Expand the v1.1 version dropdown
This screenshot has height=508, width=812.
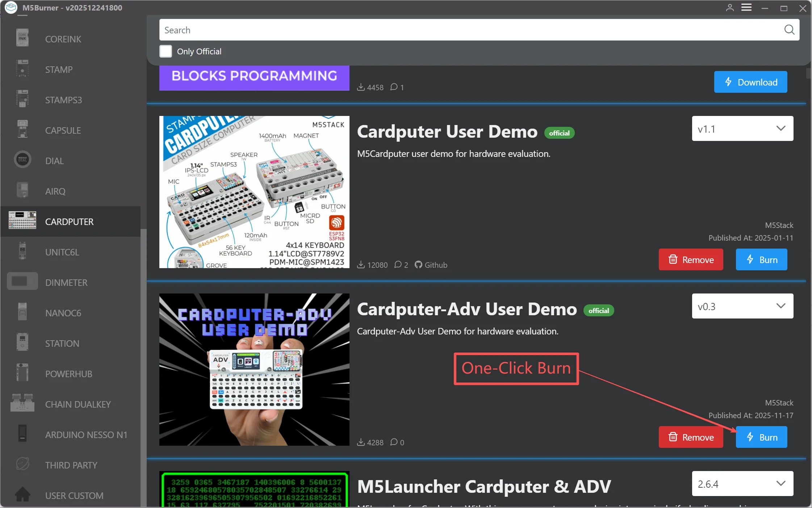tap(742, 129)
